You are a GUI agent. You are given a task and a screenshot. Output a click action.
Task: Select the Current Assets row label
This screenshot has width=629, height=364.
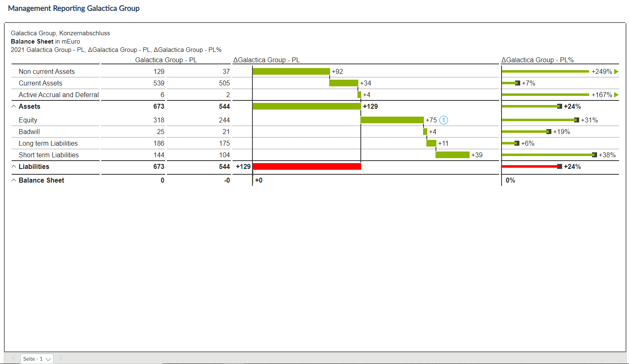pyautogui.click(x=40, y=83)
